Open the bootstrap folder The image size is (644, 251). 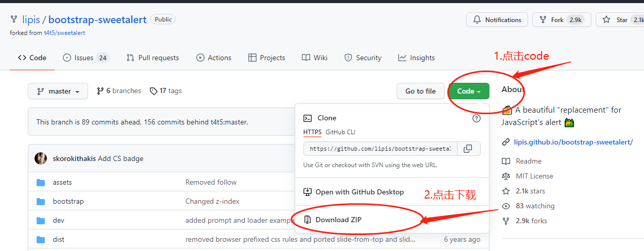(68, 201)
